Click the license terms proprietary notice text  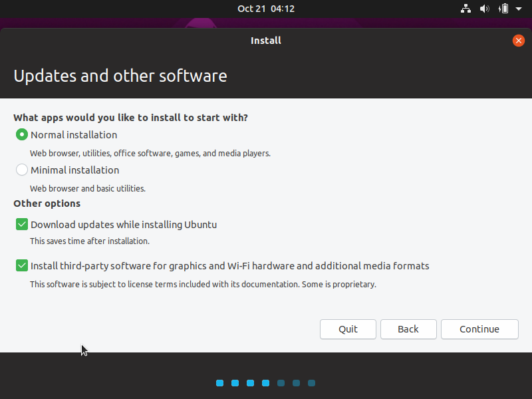[x=203, y=285]
